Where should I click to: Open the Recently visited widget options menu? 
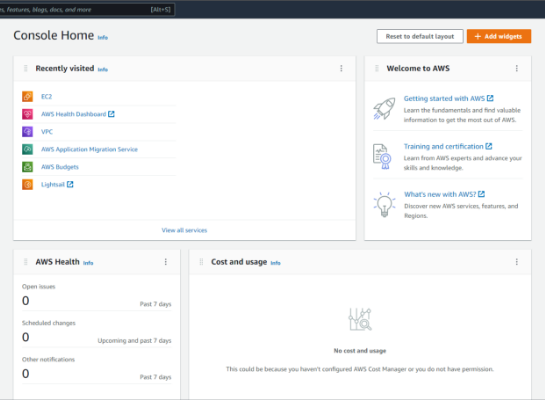[x=341, y=68]
